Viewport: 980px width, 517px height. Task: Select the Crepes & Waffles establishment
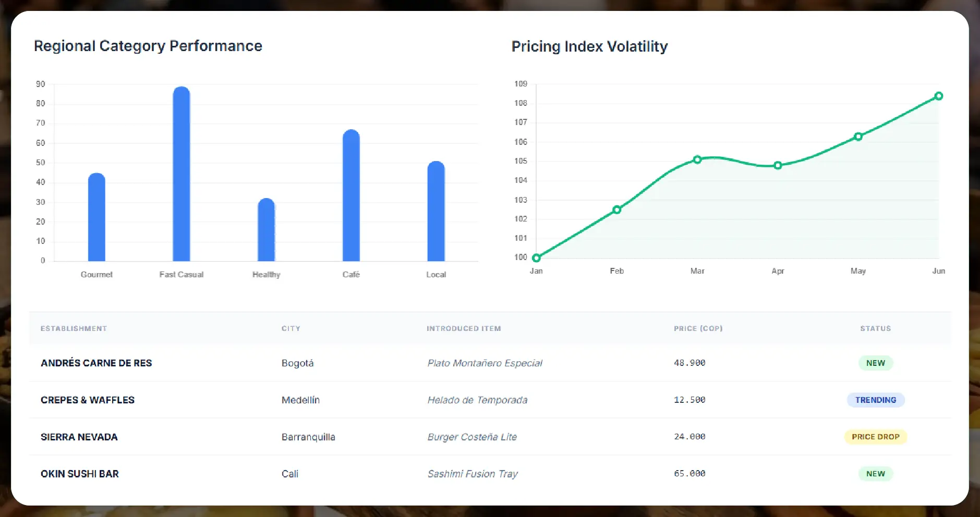(88, 400)
